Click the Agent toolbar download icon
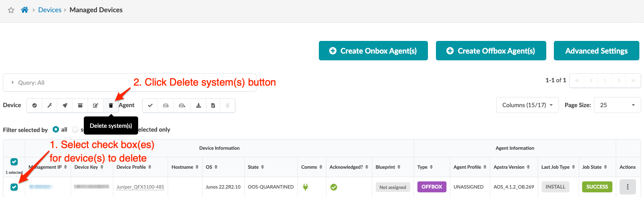Screen dimensions: 644x197 point(198,105)
